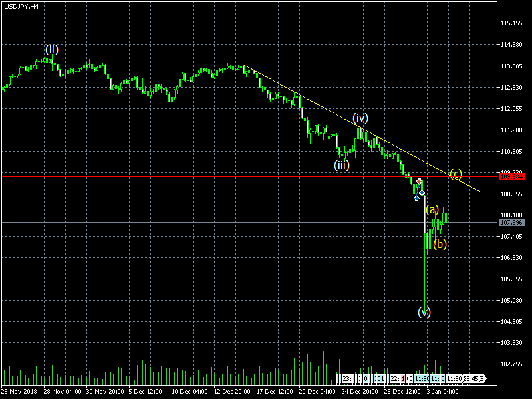Click the pink "1" news event marker
532x399 pixels.
coord(403,378)
